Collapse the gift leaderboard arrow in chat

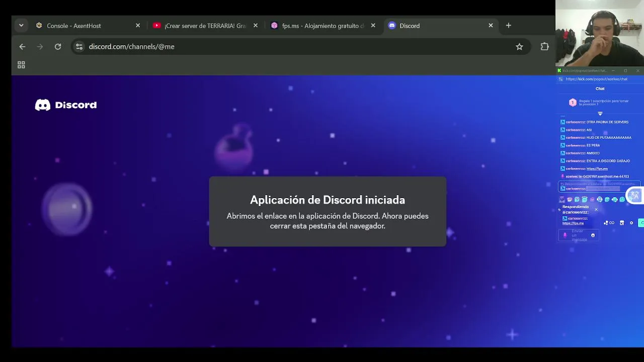tap(600, 114)
